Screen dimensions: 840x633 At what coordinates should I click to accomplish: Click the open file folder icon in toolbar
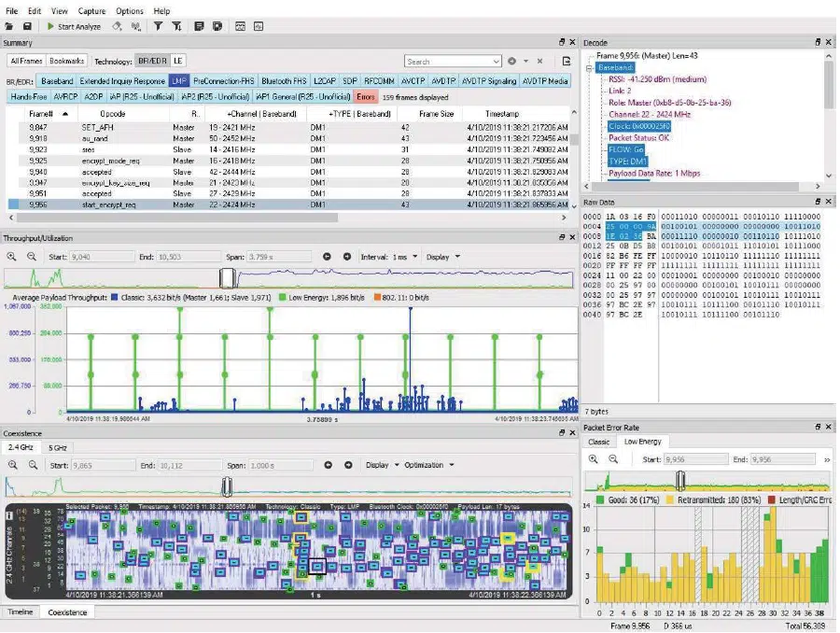(10, 26)
